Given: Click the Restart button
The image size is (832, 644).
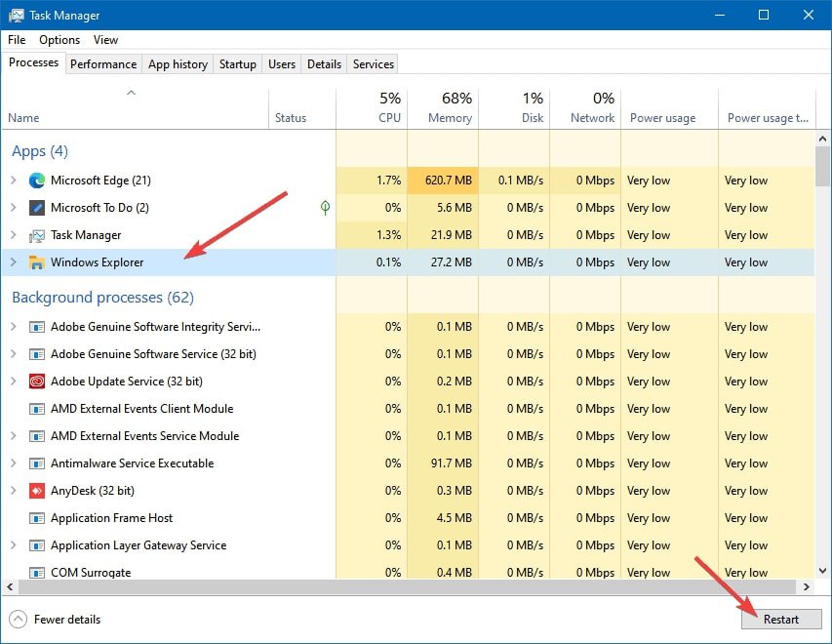Looking at the screenshot, I should [781, 619].
